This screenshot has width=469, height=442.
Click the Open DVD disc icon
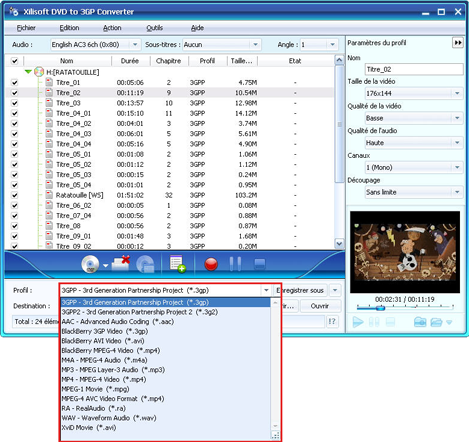(90, 264)
